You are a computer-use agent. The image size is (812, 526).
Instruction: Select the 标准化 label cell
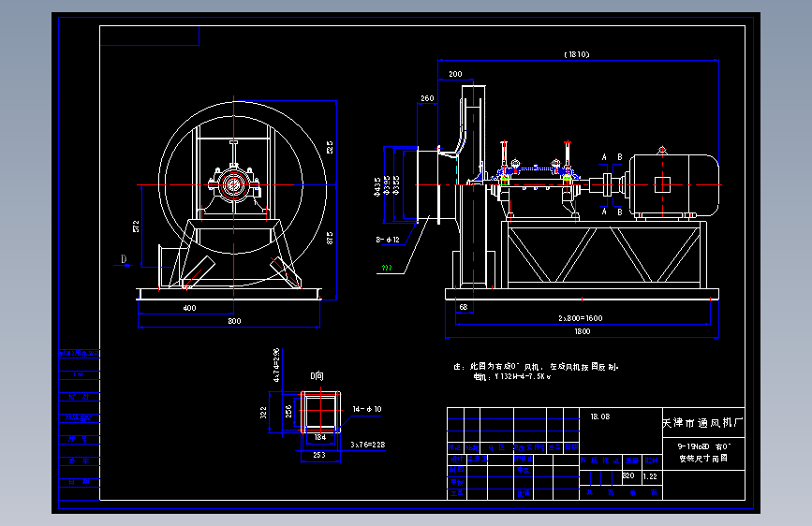click(524, 460)
